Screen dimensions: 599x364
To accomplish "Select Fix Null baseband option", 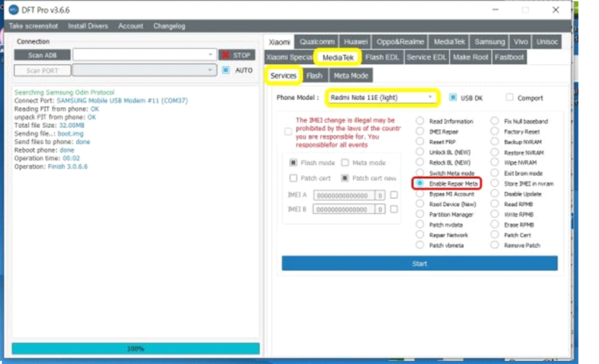I will [x=495, y=121].
